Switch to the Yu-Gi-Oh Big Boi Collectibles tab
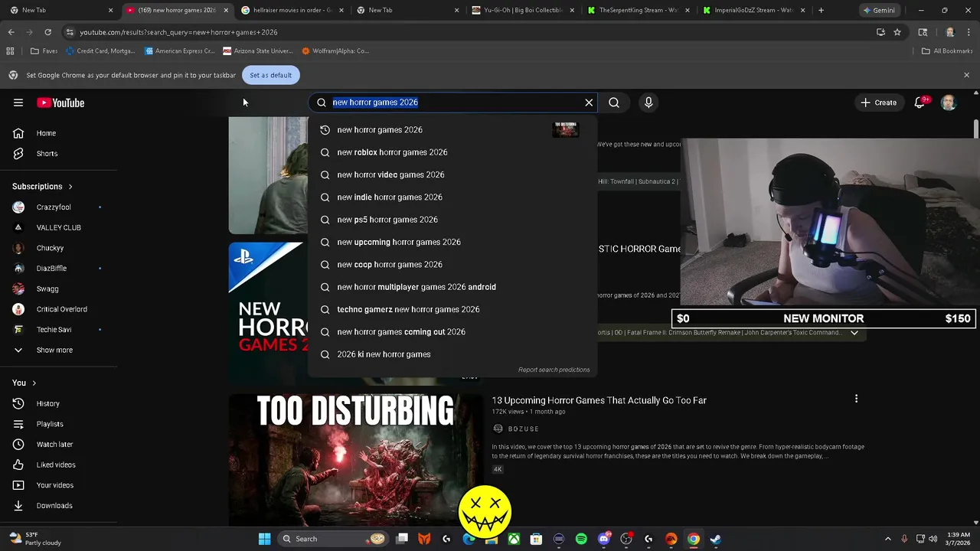The image size is (980, 551). (522, 10)
